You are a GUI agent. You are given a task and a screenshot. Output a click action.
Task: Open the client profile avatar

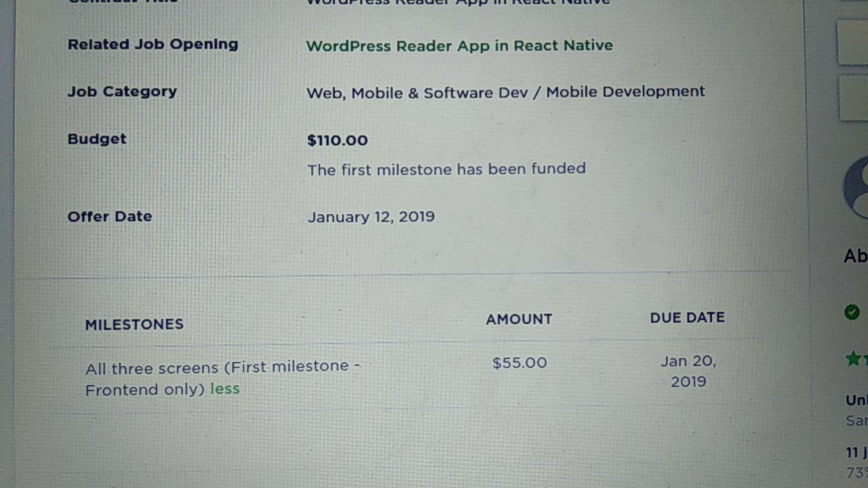pos(856,188)
